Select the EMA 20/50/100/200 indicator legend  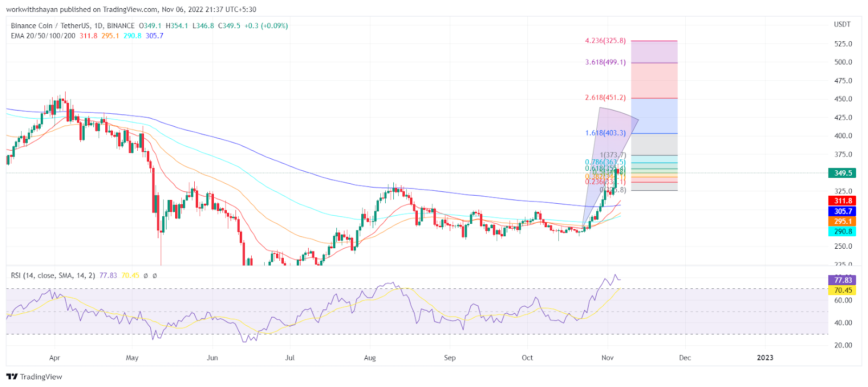click(43, 36)
